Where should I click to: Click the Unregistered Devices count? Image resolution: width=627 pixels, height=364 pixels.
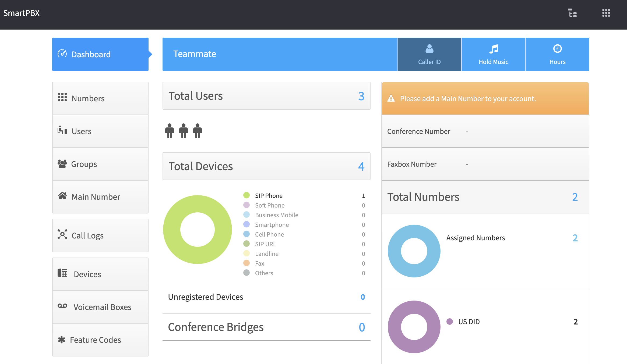click(362, 297)
